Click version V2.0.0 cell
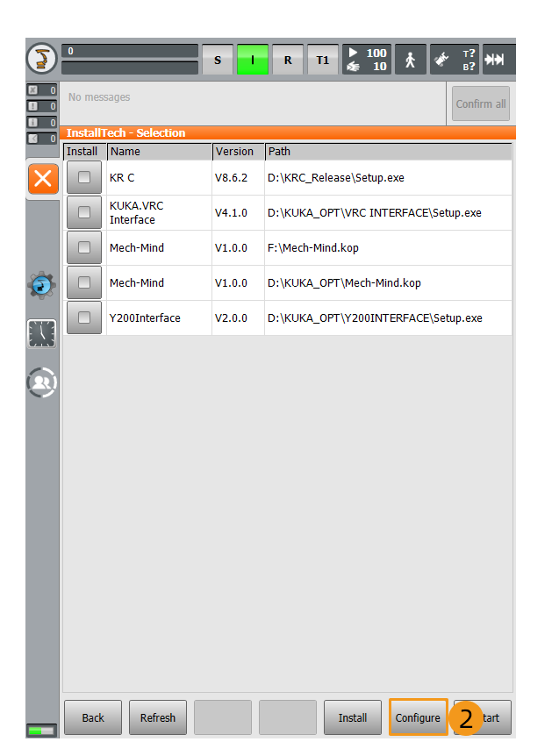This screenshot has width=559, height=756. pyautogui.click(x=239, y=317)
